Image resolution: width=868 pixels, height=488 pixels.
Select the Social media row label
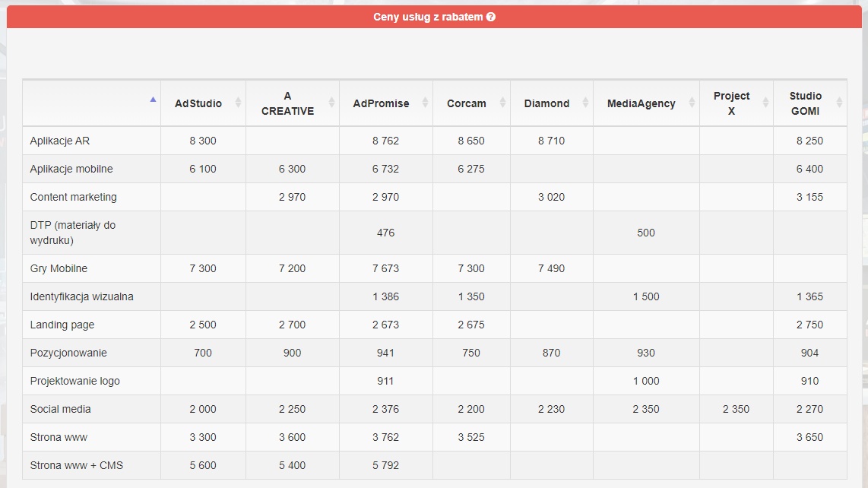point(60,410)
